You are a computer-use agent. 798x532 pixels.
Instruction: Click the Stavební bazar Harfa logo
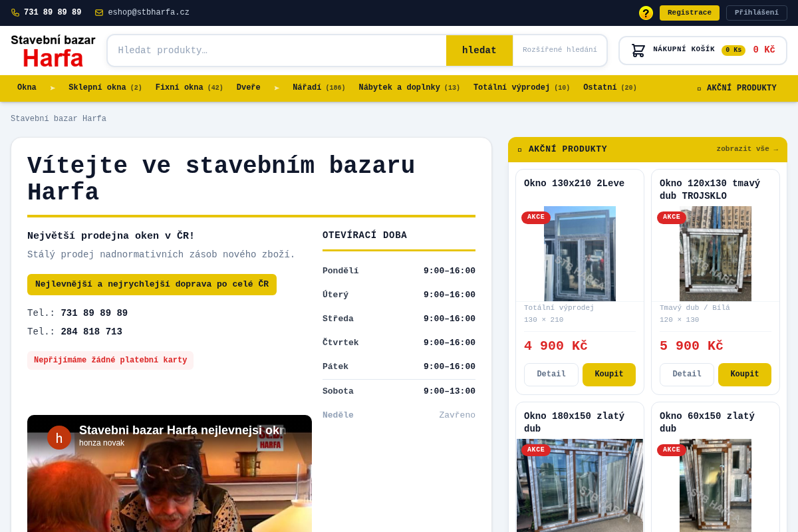53,51
